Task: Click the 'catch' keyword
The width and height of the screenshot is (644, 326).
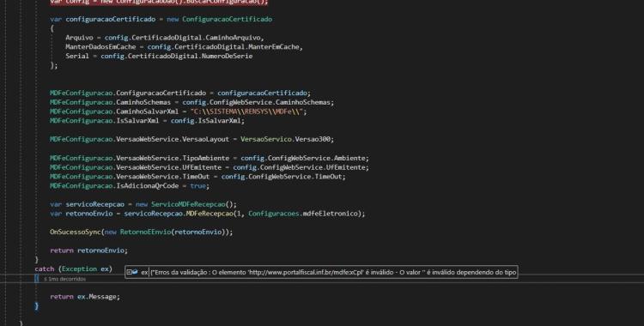Action: coord(45,269)
